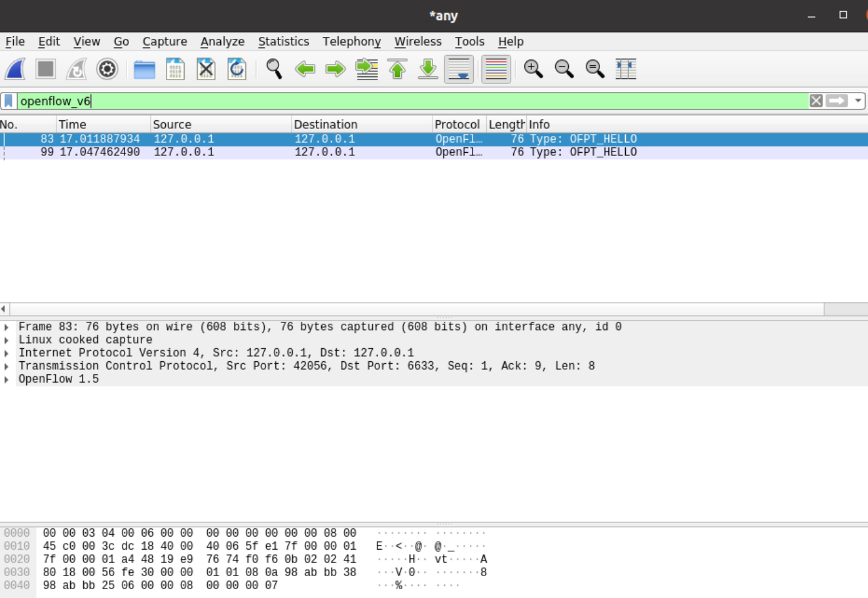The width and height of the screenshot is (868, 598).
Task: Stop the running packet capture
Action: (46, 69)
